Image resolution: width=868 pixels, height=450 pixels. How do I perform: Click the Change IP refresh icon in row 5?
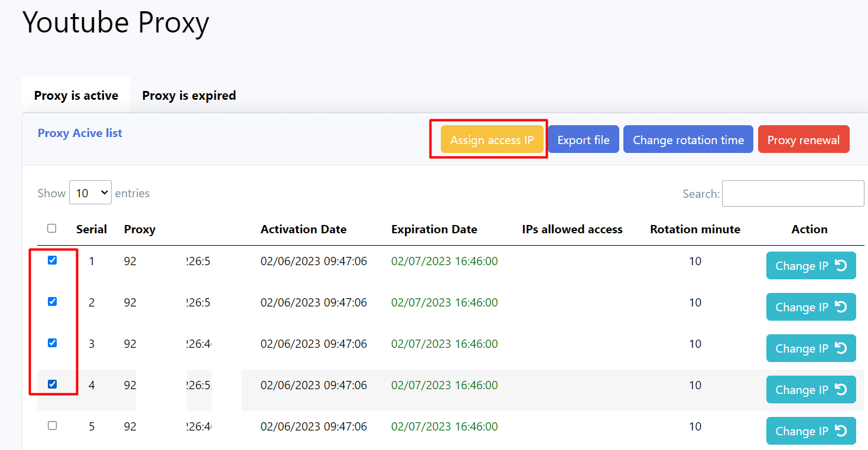point(841,431)
